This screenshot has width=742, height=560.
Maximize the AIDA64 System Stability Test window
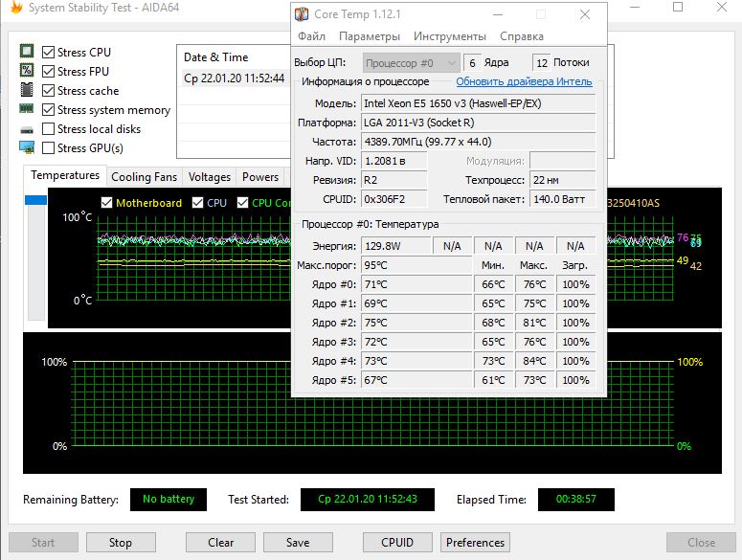[678, 7]
